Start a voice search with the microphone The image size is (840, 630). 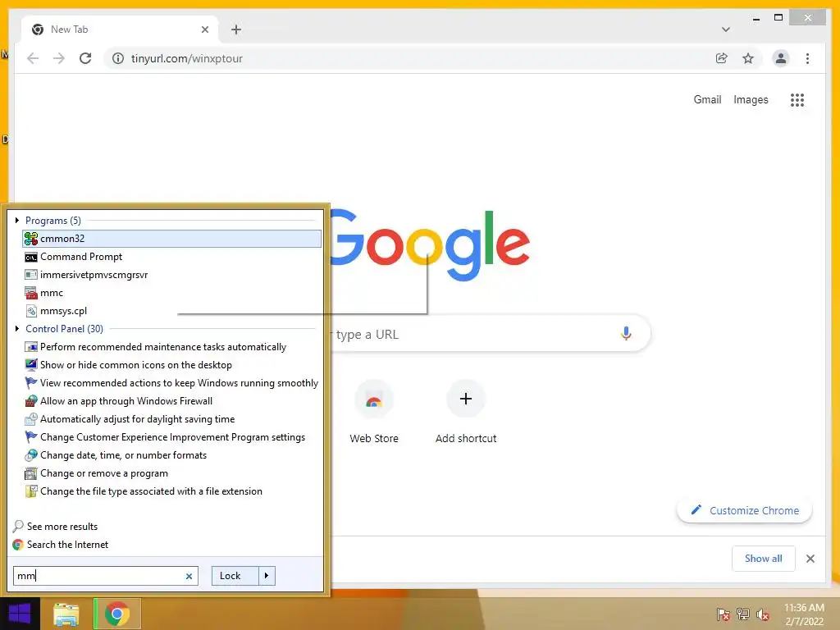click(626, 334)
